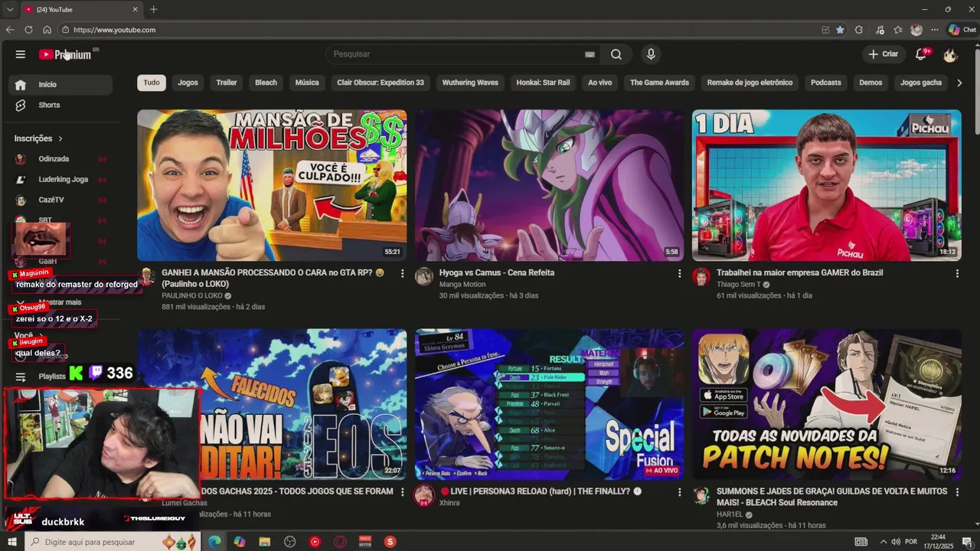Open YouTube notifications bell
The height and width of the screenshot is (551, 980).
[x=922, y=54]
